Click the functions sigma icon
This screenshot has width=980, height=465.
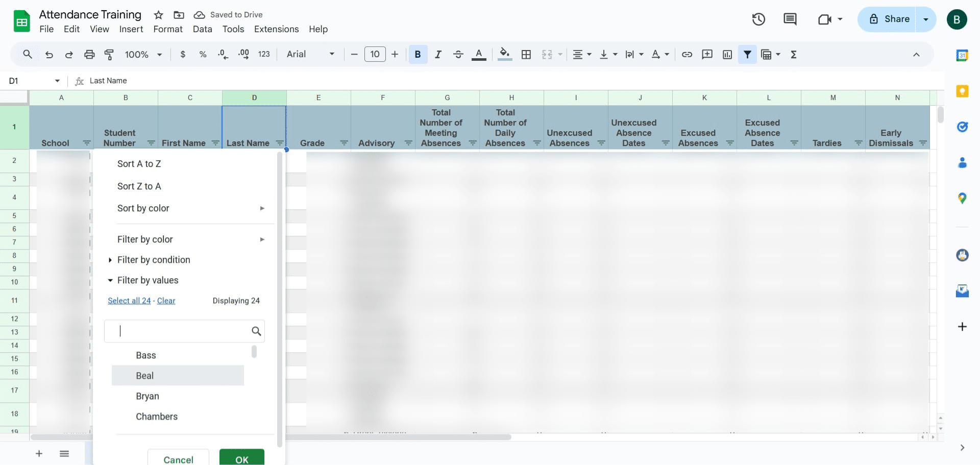pyautogui.click(x=794, y=54)
